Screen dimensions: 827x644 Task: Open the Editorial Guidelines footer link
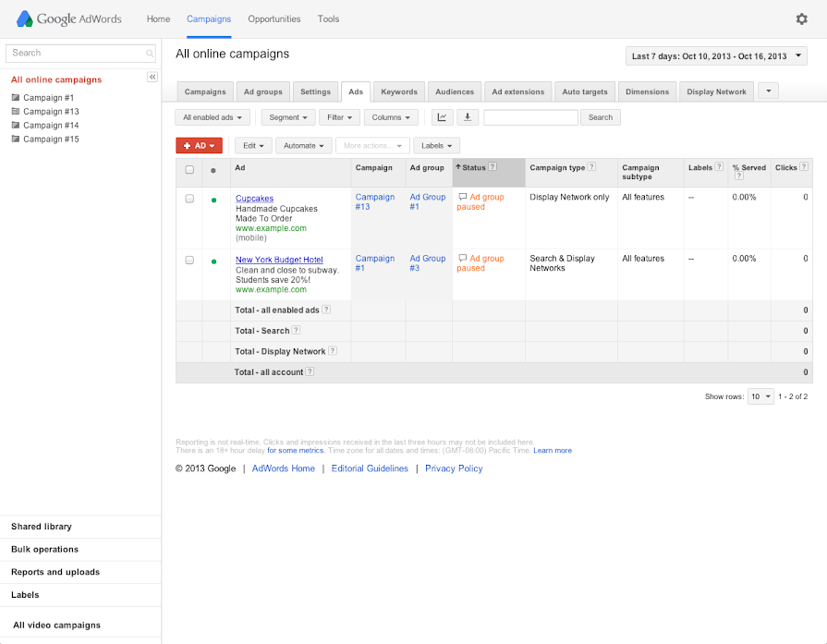(370, 468)
